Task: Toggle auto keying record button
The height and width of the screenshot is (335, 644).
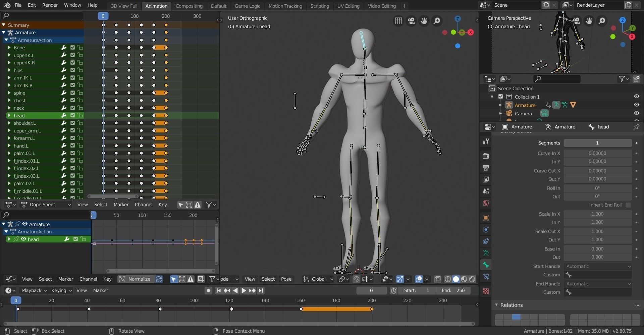Action: pyautogui.click(x=208, y=290)
